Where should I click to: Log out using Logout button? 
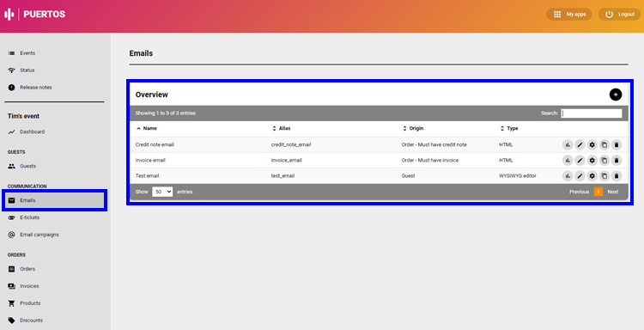click(619, 15)
